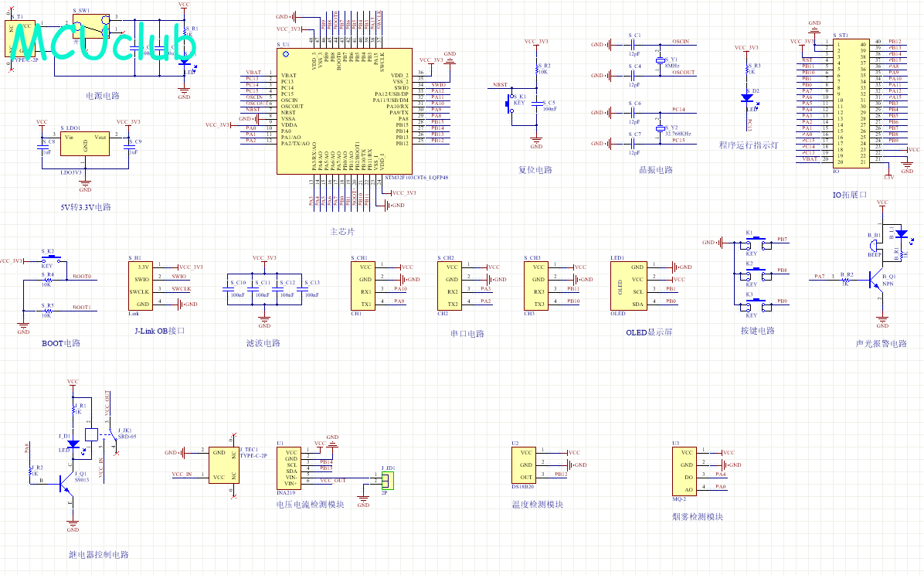The width and height of the screenshot is (924, 575).
Task: Select the K3 push button symbol
Action: (756, 305)
